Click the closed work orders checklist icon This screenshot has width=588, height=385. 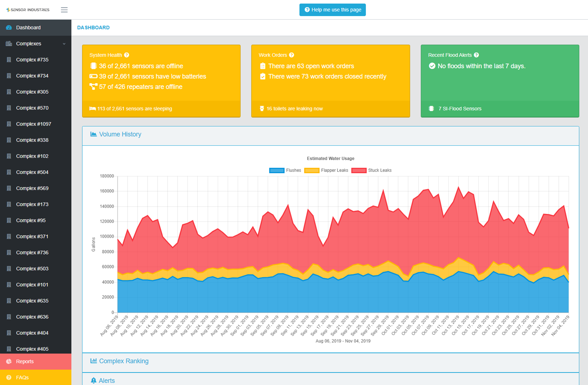[263, 76]
